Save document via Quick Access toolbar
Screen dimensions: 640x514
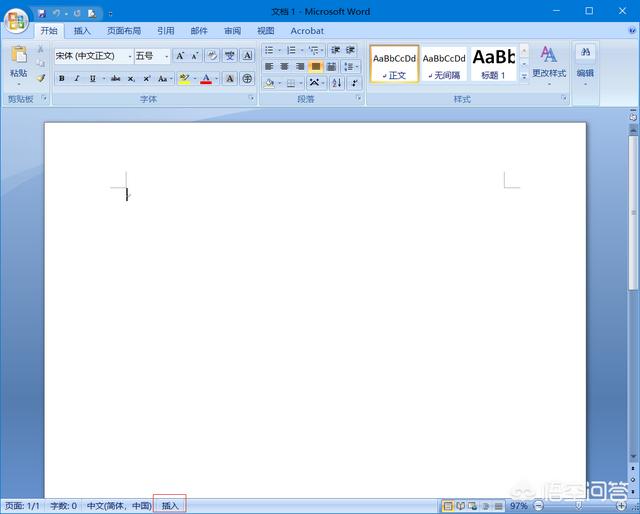[x=42, y=13]
